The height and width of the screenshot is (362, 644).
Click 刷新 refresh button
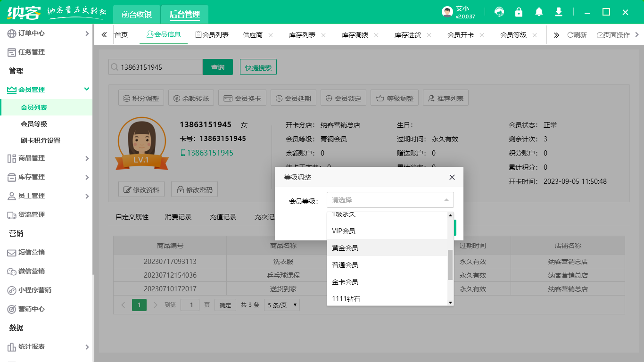tap(577, 35)
